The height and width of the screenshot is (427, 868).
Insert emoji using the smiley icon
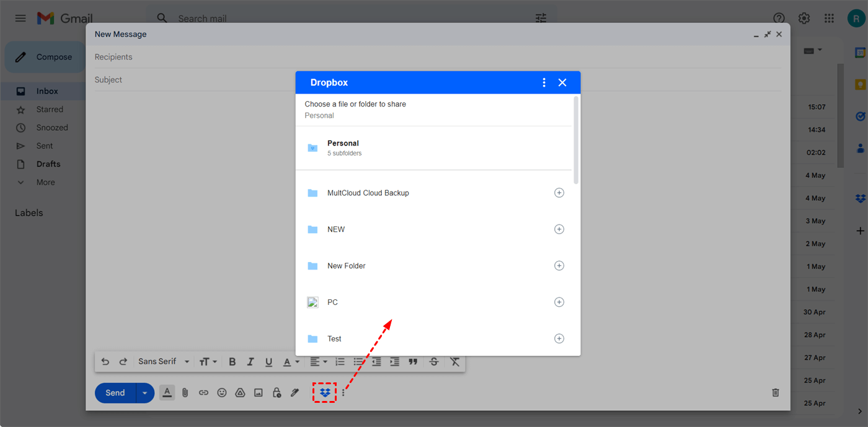pyautogui.click(x=222, y=392)
